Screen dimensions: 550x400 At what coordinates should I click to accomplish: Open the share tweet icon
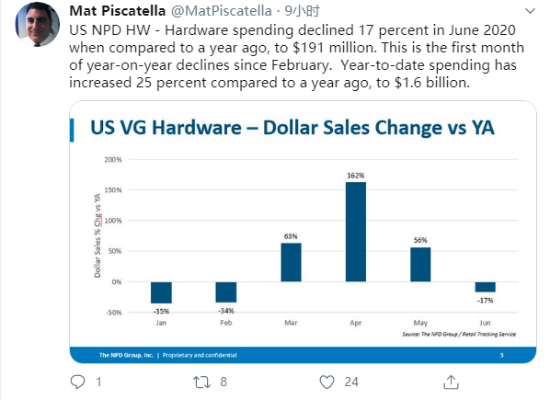click(x=451, y=382)
